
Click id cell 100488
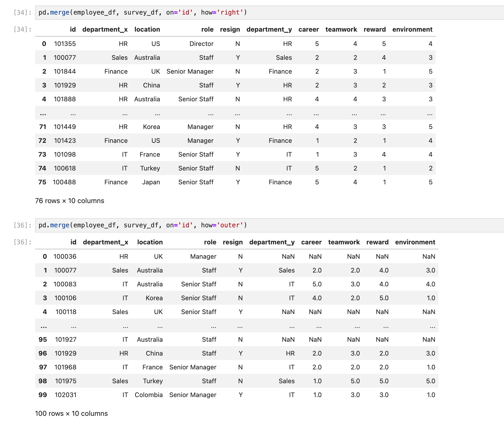point(64,182)
